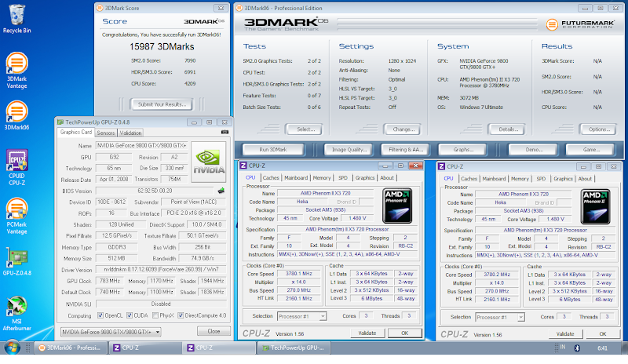This screenshot has height=364, width=628.
Task: Click Validate in the right CPU-Z window
Action: click(565, 334)
